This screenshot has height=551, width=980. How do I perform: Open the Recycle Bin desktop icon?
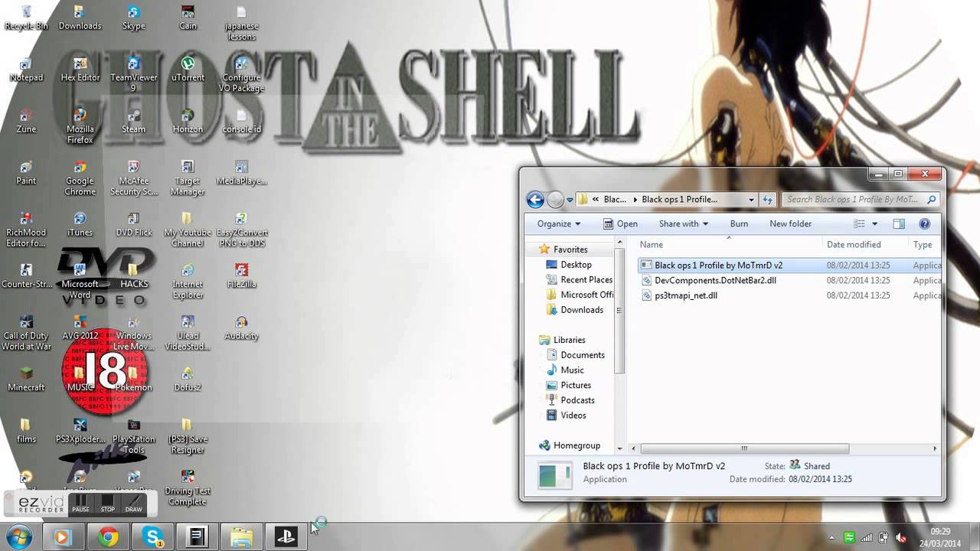pos(26,18)
